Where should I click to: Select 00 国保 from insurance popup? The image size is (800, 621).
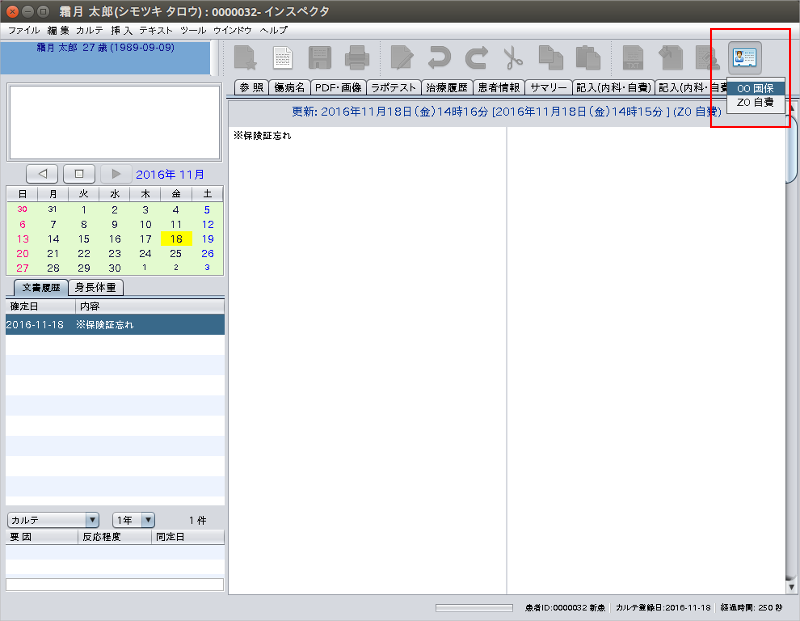point(755,88)
